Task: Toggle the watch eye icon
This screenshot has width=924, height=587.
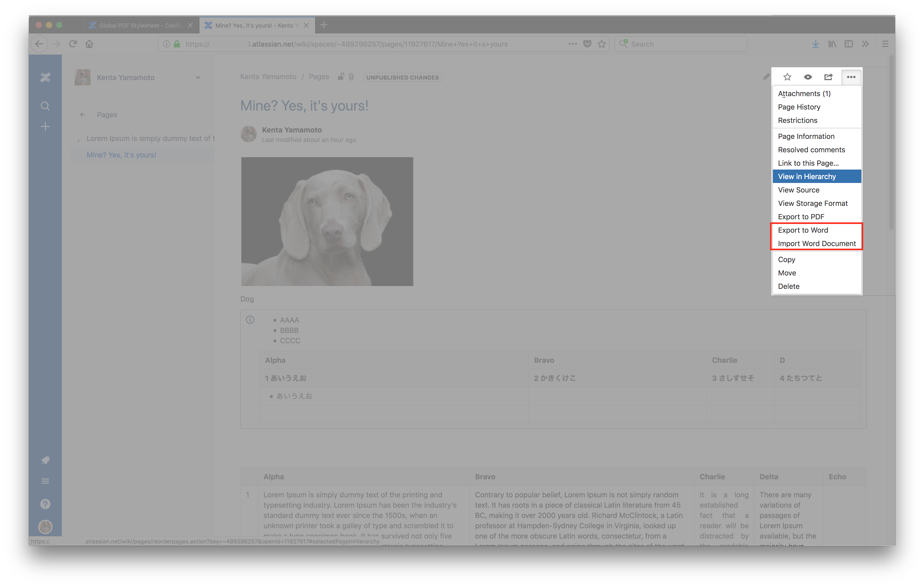Action: (x=808, y=77)
